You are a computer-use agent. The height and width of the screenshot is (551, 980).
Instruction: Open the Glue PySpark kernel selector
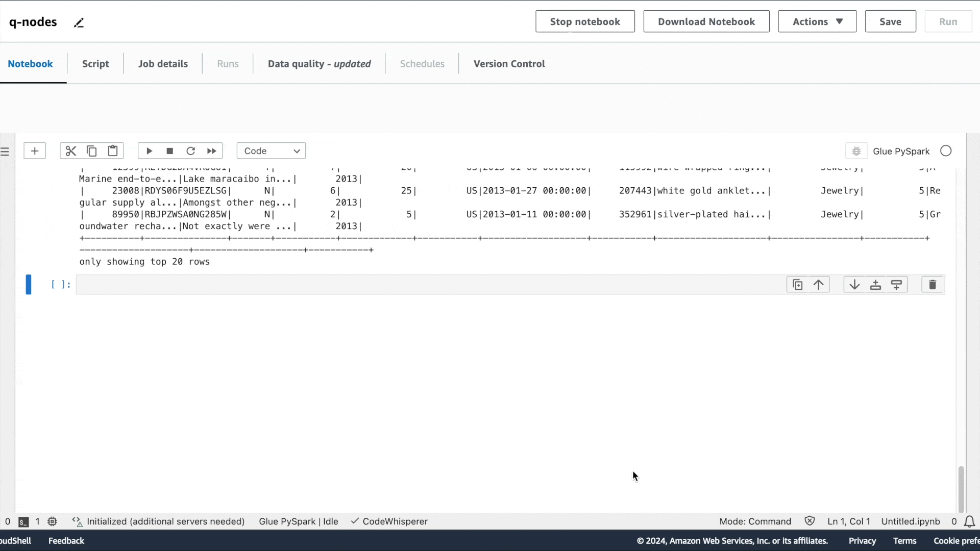pos(901,152)
